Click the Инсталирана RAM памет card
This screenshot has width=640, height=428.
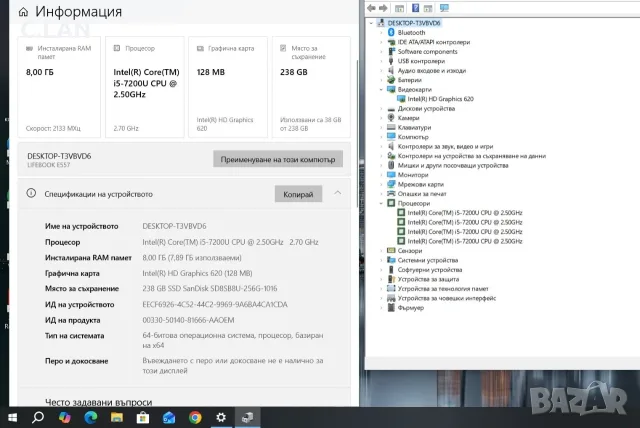(59, 87)
